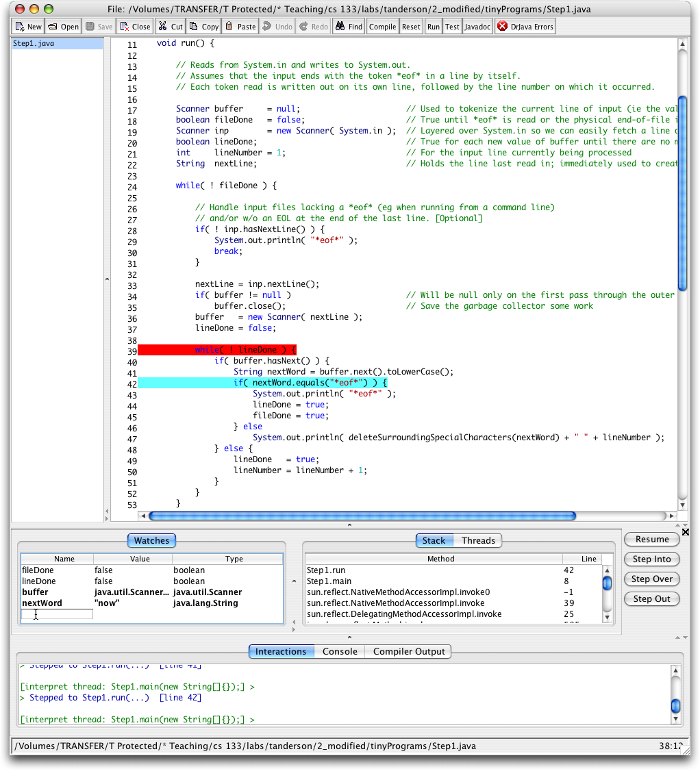Click the Open file toolbar button
The width and height of the screenshot is (700, 771).
click(63, 27)
